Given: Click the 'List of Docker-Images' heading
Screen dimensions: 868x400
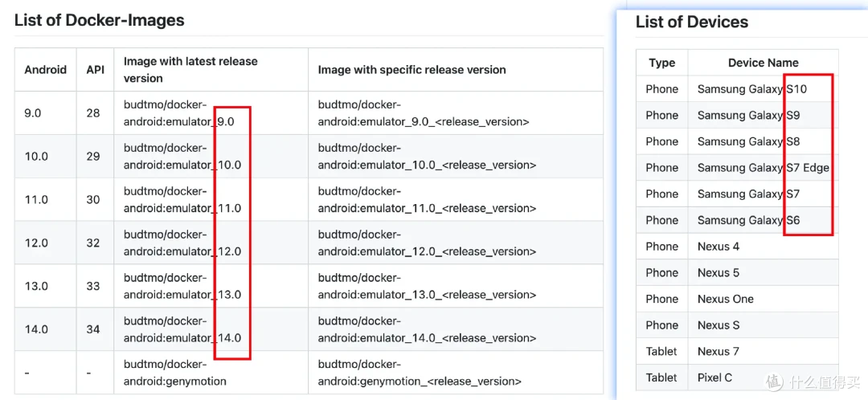Looking at the screenshot, I should [x=99, y=20].
